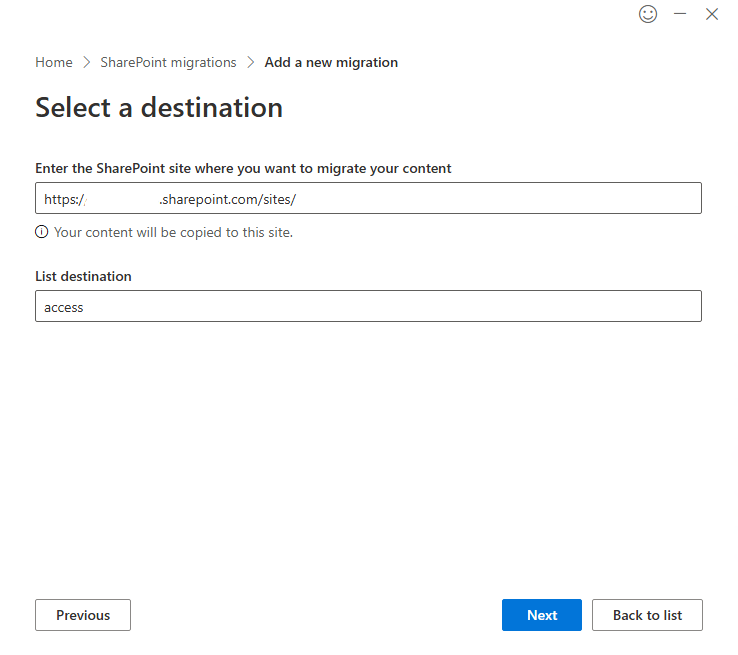Go to the Home breadcrumb
This screenshot has height=655, width=738.
tap(54, 62)
